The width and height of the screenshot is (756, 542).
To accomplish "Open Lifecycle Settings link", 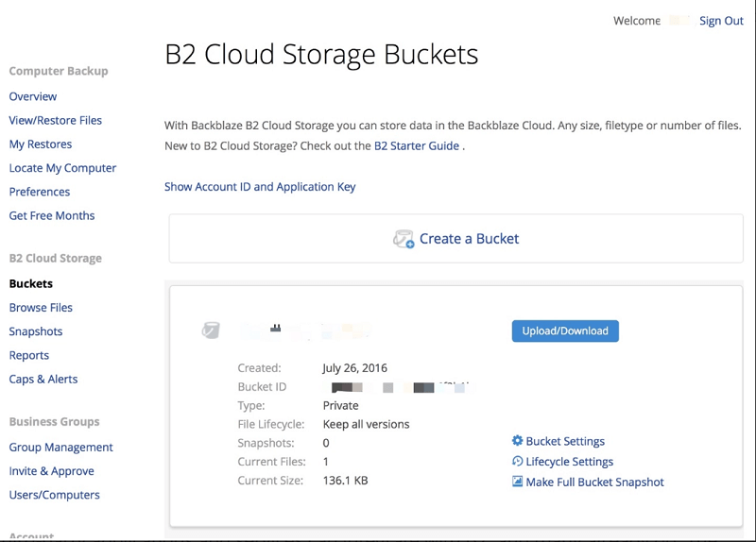I will [x=570, y=462].
